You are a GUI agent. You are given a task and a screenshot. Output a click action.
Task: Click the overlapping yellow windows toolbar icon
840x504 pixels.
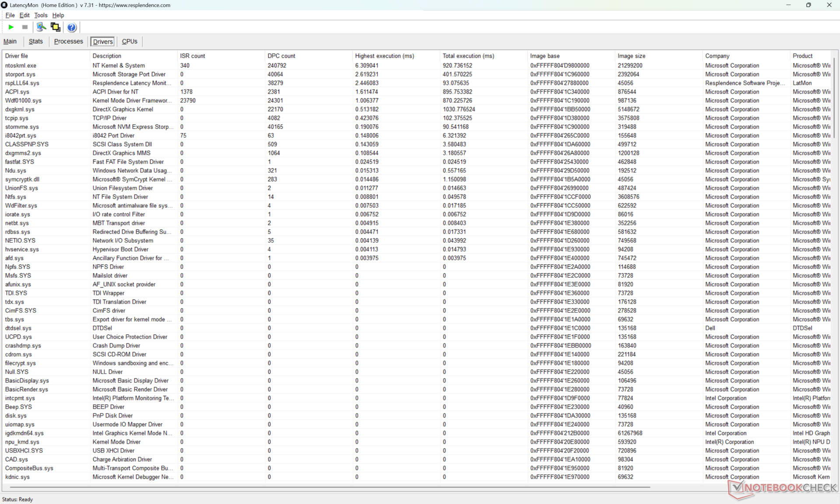pyautogui.click(x=56, y=27)
